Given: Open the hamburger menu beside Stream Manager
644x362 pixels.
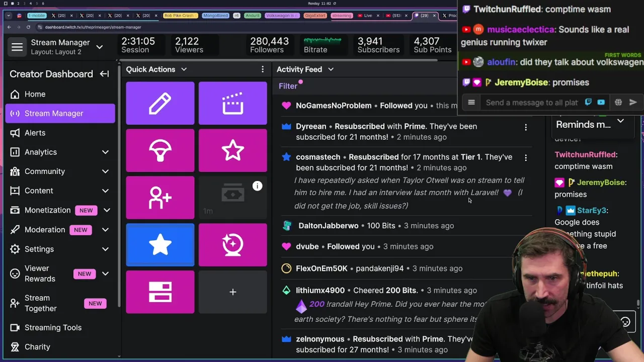Looking at the screenshot, I should click(x=17, y=47).
